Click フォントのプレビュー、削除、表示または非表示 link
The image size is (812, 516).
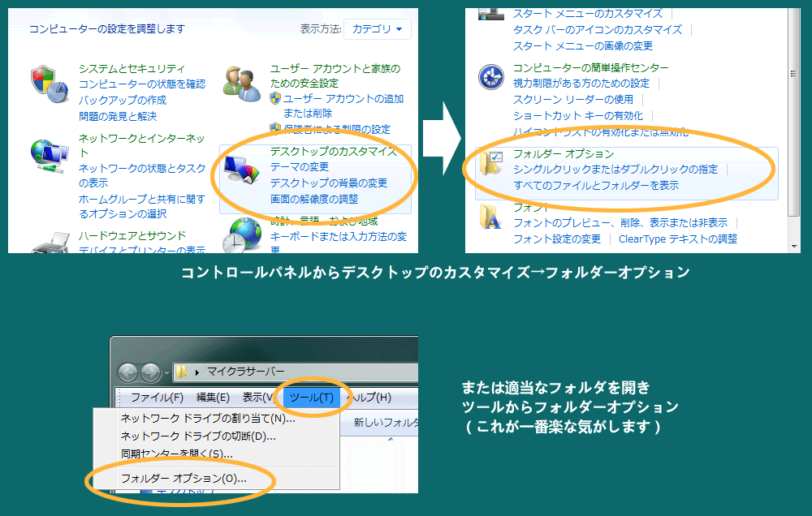(620, 222)
